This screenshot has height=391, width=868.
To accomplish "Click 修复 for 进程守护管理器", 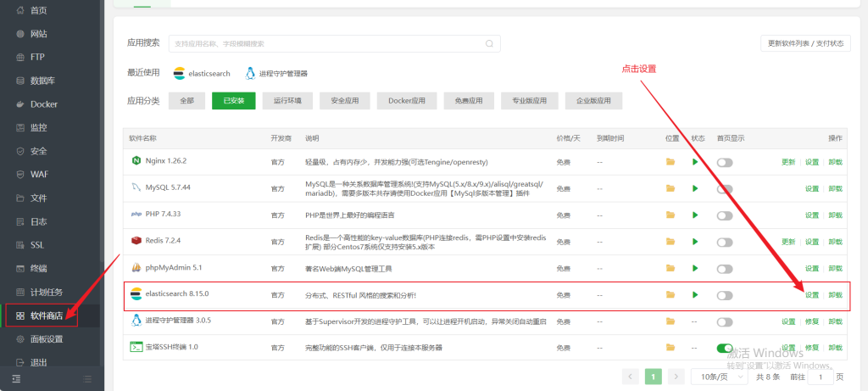I will 811,321.
